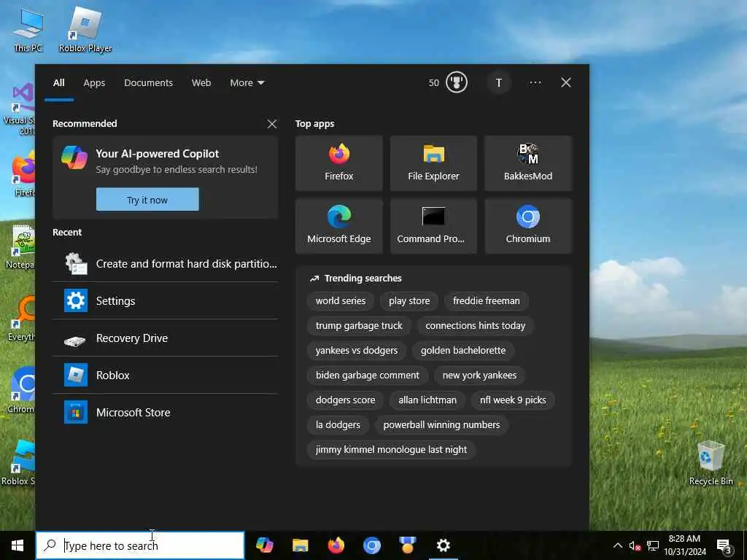Search trending term play store
Screen dimensions: 747x560
[409, 301]
